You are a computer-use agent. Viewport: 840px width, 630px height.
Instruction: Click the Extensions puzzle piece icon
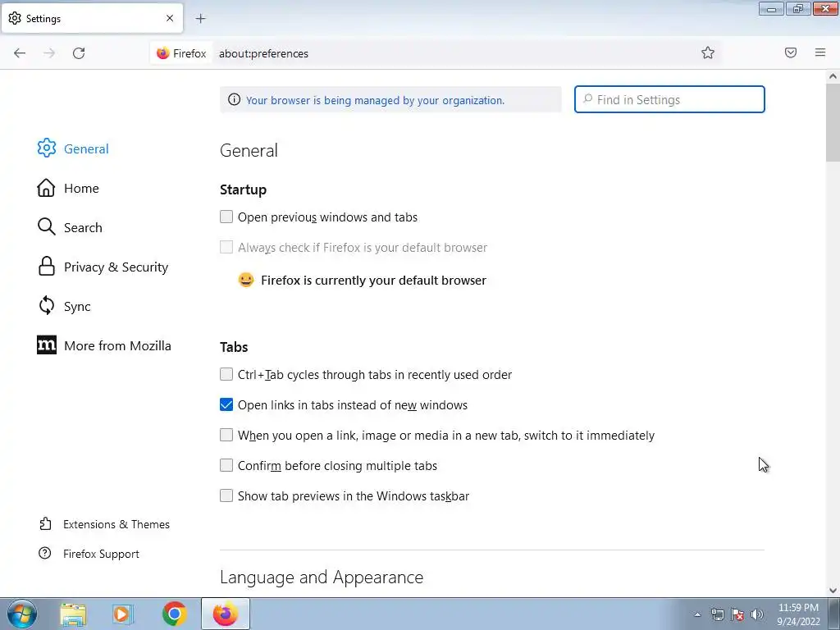tap(46, 524)
